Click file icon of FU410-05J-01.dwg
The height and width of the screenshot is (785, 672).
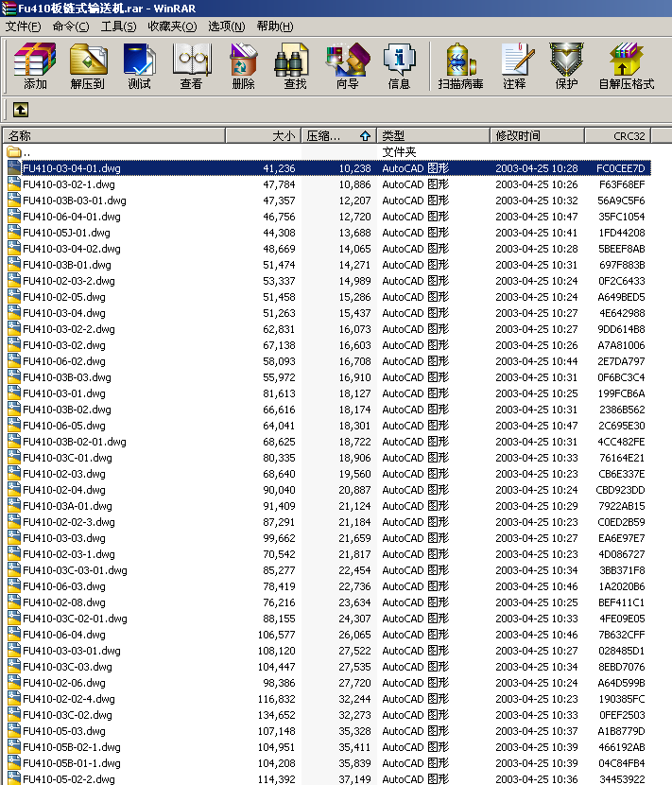[14, 233]
